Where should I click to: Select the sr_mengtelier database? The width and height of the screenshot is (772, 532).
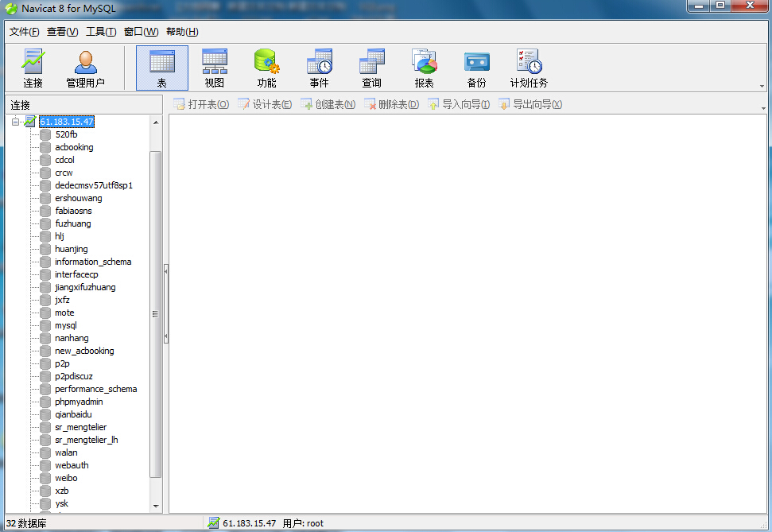[x=81, y=428]
